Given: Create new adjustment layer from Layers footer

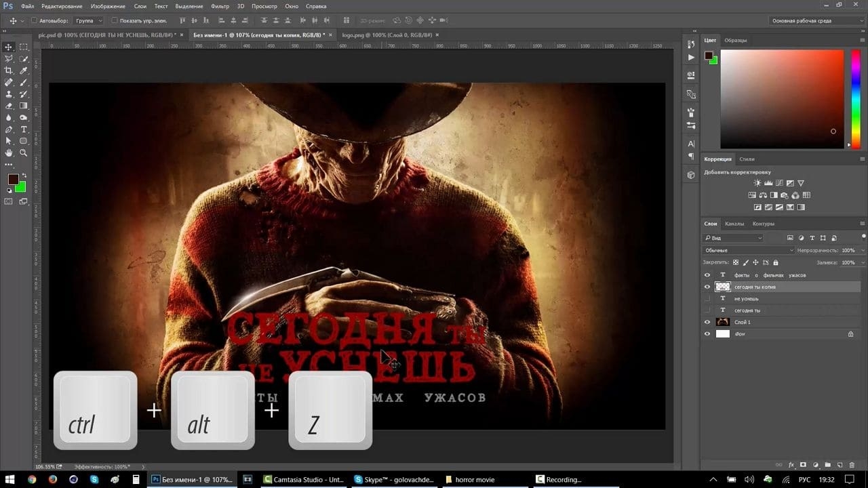Looking at the screenshot, I should (816, 465).
